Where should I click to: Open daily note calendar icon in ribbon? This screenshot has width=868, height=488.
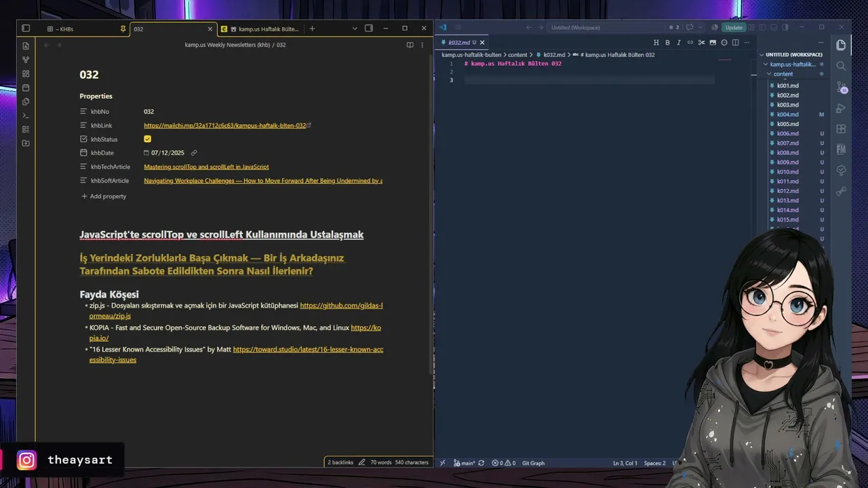[x=26, y=87]
